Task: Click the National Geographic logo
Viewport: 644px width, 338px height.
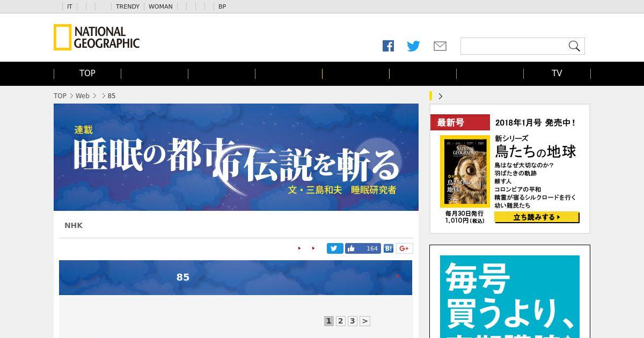Action: point(97,38)
